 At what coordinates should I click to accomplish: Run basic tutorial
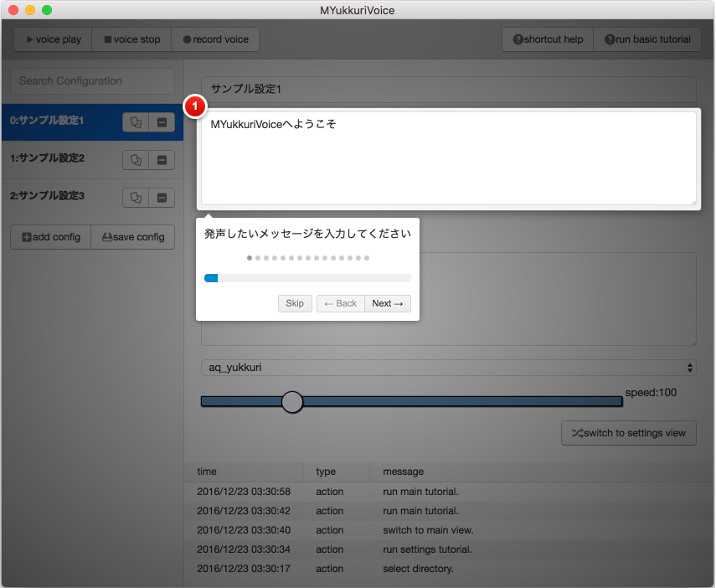point(647,39)
